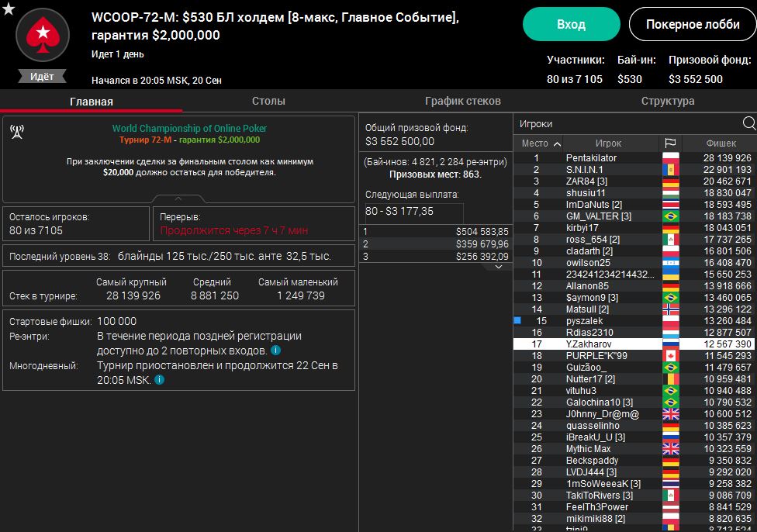Screen dimensions: 757x532
Task: Click Pentakilator's country flag
Action: [x=671, y=158]
